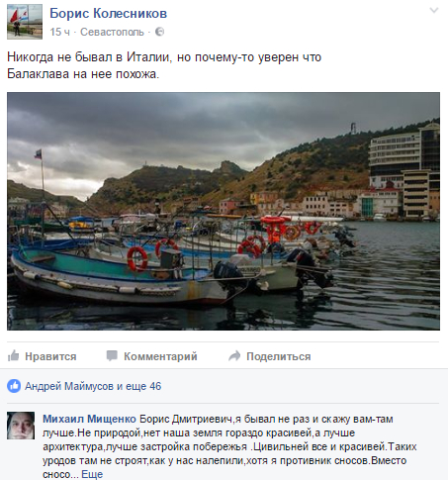448x480 pixels.
Task: Click the public globe privacy icon
Action: (159, 32)
